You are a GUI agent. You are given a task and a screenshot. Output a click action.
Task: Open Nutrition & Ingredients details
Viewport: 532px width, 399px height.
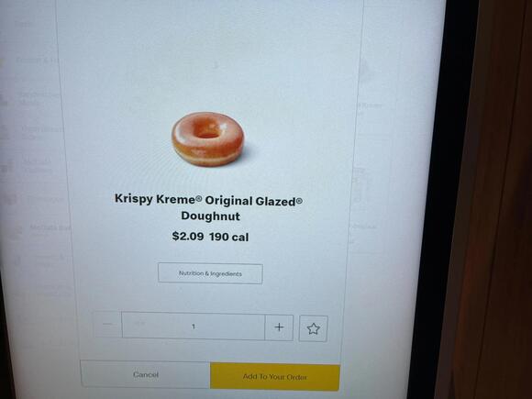210,273
